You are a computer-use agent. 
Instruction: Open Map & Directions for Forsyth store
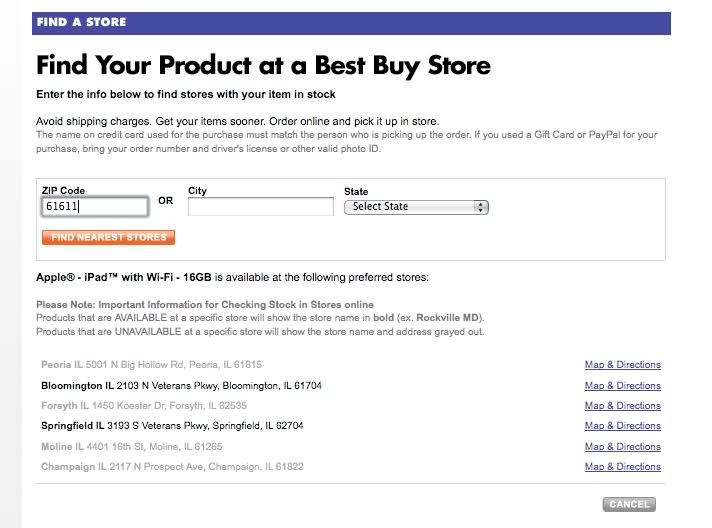click(622, 406)
